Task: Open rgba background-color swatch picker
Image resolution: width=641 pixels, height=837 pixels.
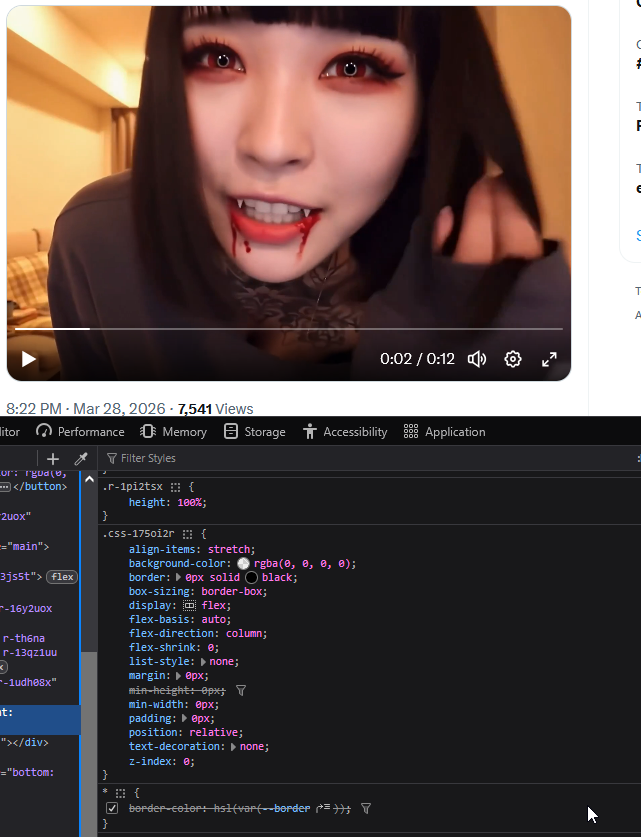Action: pos(243,564)
